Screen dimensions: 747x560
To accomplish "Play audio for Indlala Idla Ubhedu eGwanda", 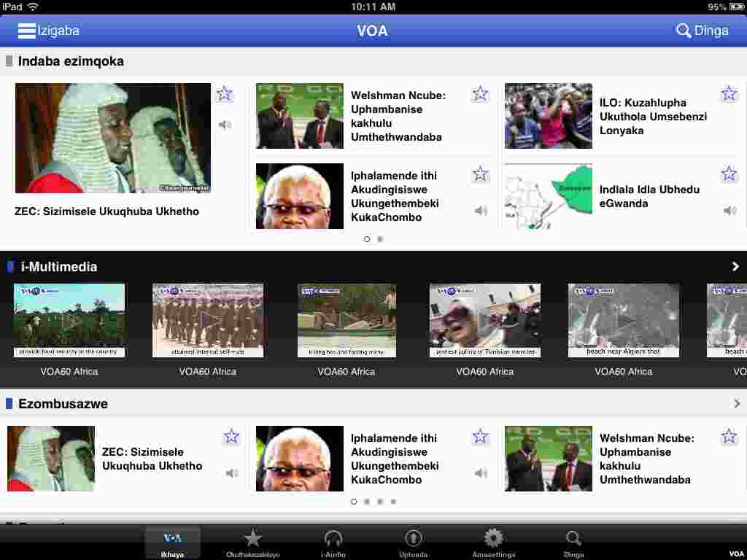I will click(x=729, y=211).
